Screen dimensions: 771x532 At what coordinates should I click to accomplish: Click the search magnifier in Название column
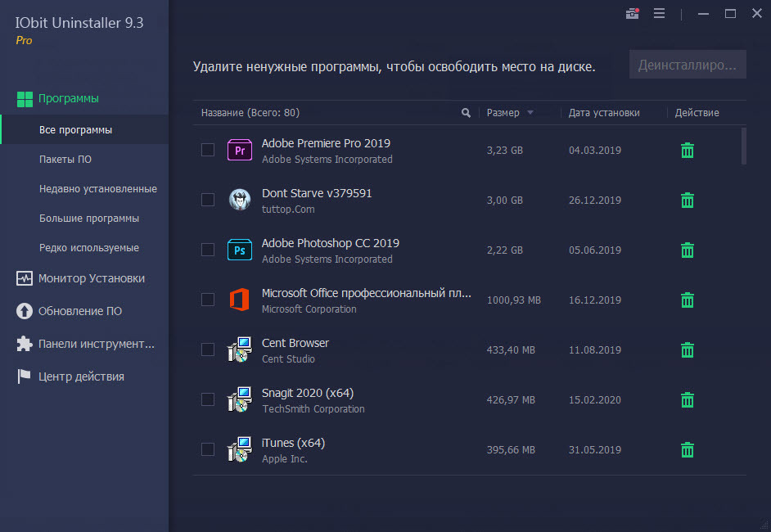coord(466,113)
